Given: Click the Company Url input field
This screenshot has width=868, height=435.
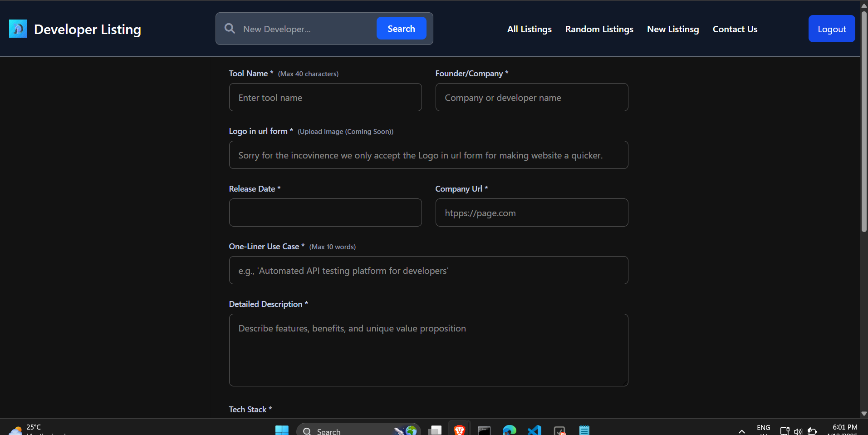Looking at the screenshot, I should [x=532, y=213].
